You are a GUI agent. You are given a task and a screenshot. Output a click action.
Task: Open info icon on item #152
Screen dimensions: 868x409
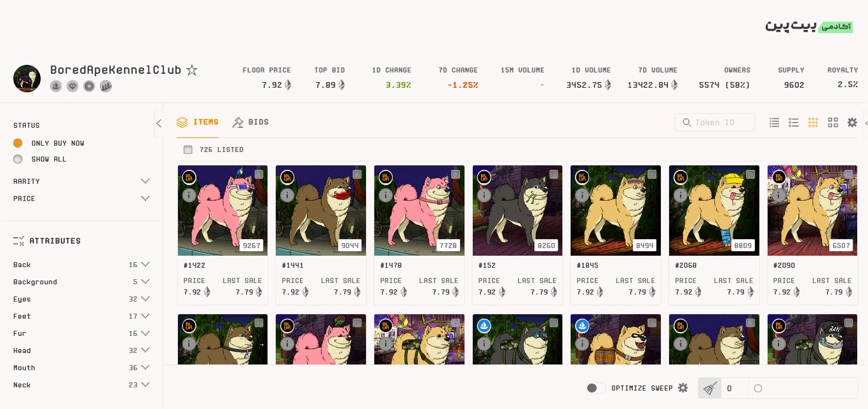pos(484,195)
